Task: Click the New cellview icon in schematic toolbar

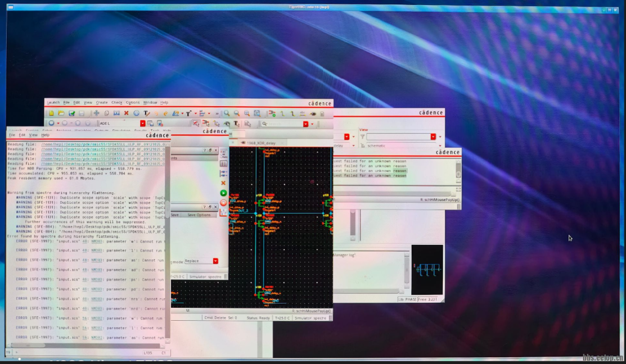Action: tap(51, 113)
